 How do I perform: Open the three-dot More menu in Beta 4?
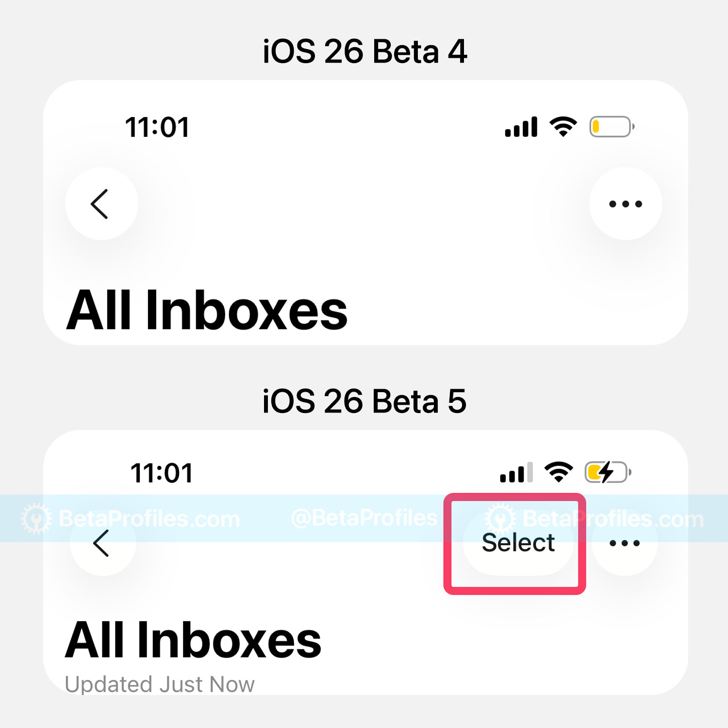[x=626, y=204]
